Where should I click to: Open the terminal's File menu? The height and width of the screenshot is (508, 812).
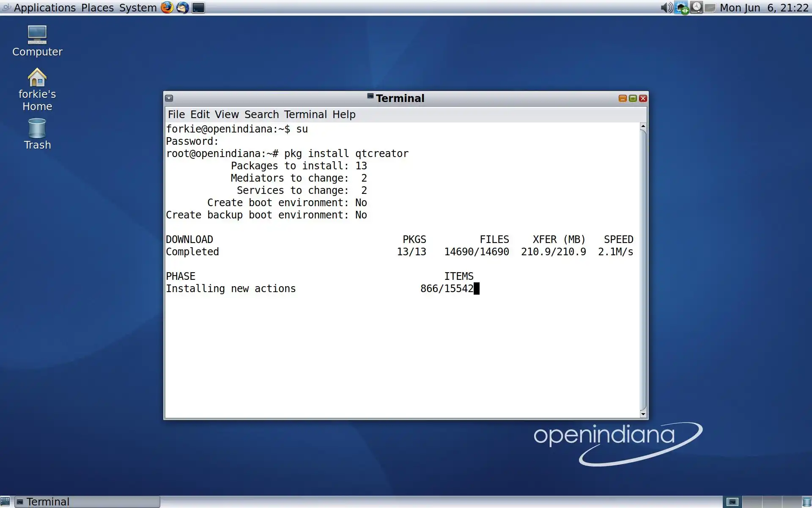pos(176,114)
